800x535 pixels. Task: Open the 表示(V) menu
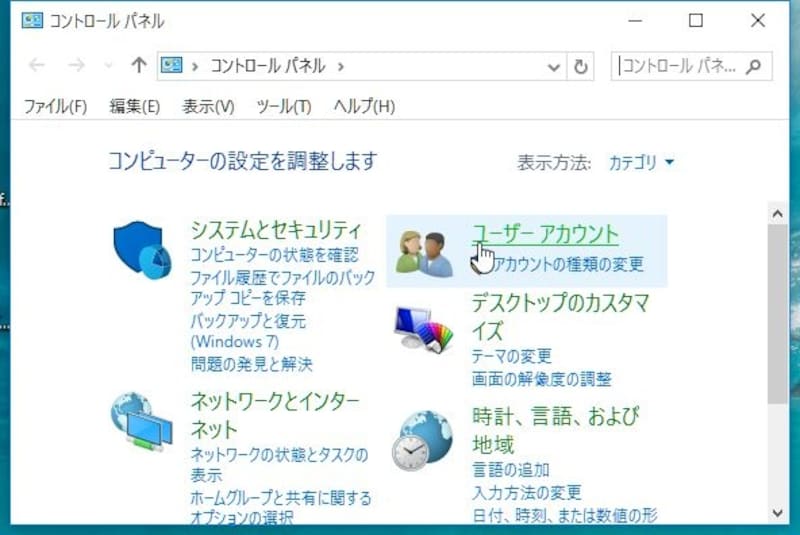(208, 107)
